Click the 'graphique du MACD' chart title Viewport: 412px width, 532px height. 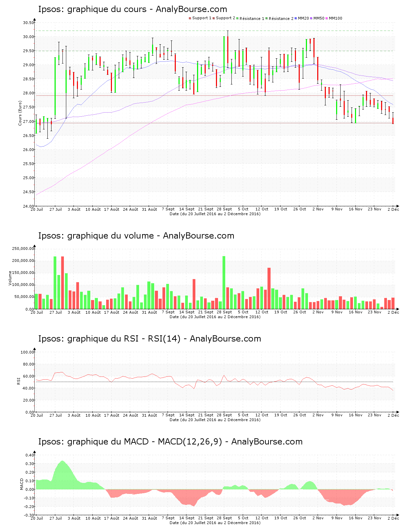pyautogui.click(x=170, y=442)
